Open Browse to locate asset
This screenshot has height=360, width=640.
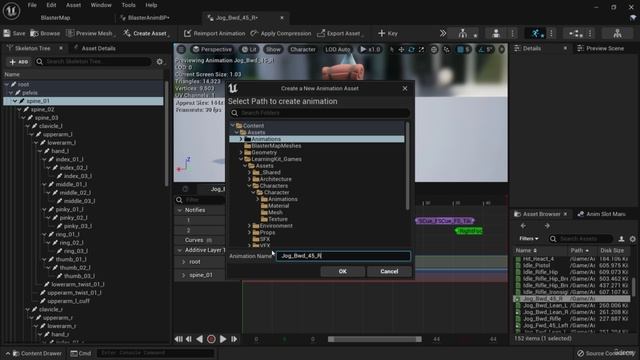point(45,33)
